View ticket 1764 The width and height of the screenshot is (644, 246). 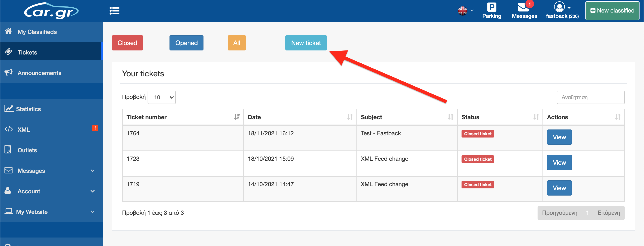(559, 137)
